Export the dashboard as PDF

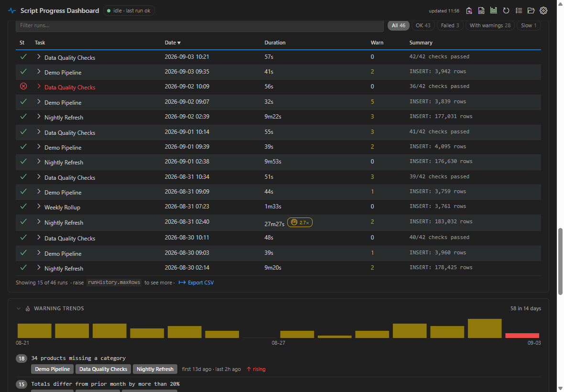tap(481, 11)
